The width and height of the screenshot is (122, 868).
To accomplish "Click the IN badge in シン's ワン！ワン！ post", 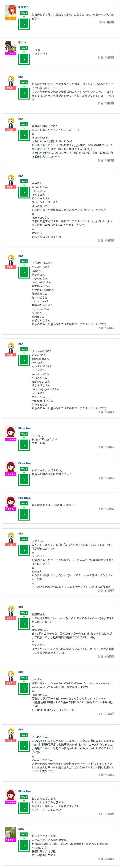I will [x=24, y=56].
